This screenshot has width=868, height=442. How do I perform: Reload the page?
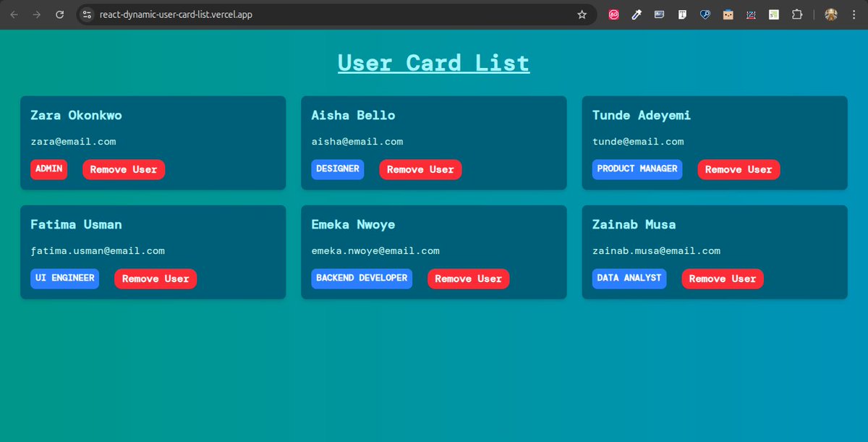point(60,14)
